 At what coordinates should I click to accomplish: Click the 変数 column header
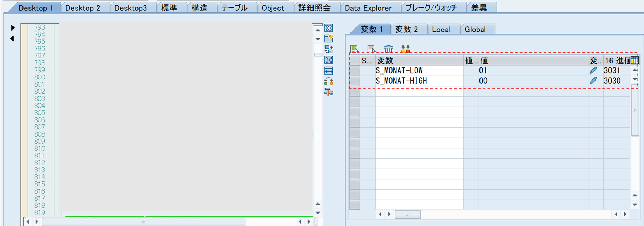tap(419, 61)
